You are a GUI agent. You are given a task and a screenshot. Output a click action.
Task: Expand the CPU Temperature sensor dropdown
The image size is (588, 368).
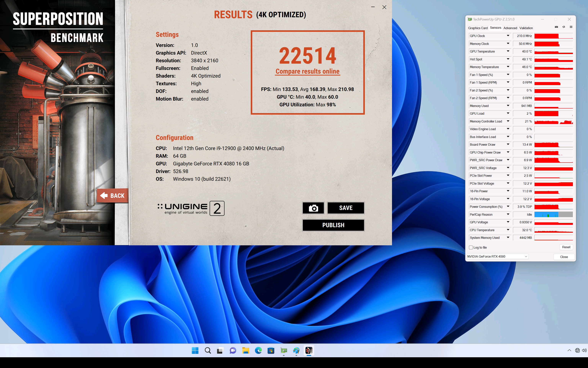coord(508,230)
